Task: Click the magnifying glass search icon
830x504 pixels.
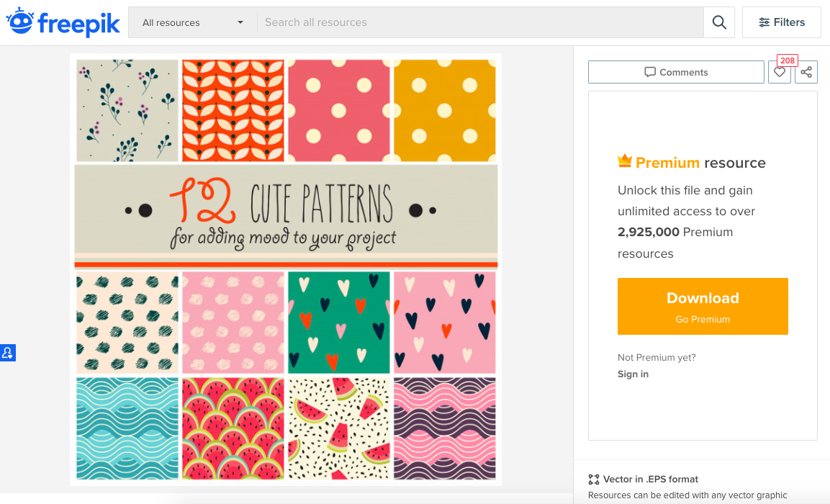Action: [x=718, y=22]
